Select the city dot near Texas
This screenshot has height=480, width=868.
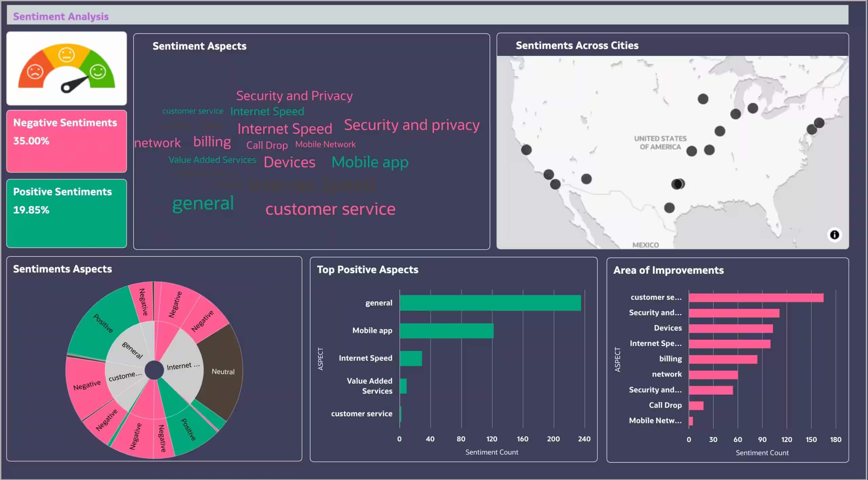click(x=669, y=209)
